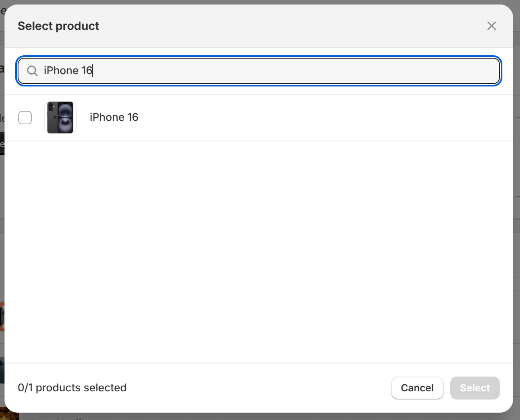
Task: Click the brown thumbnail at bottom-left corner
Action: (9, 415)
